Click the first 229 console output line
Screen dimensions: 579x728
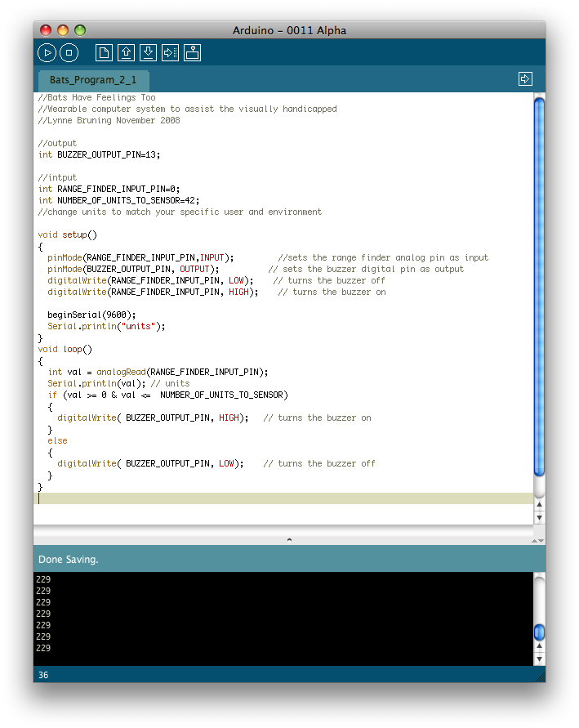coord(43,579)
